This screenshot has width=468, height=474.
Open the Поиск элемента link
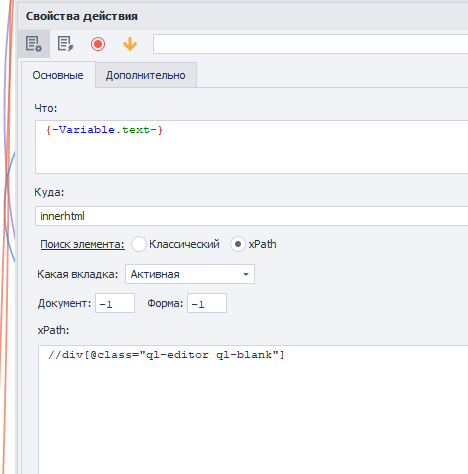(82, 244)
